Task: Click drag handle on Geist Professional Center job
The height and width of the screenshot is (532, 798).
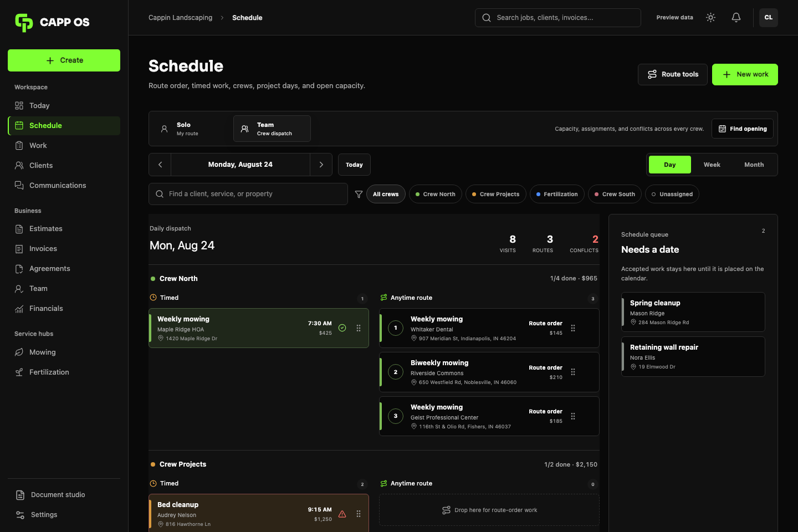Action: point(573,416)
